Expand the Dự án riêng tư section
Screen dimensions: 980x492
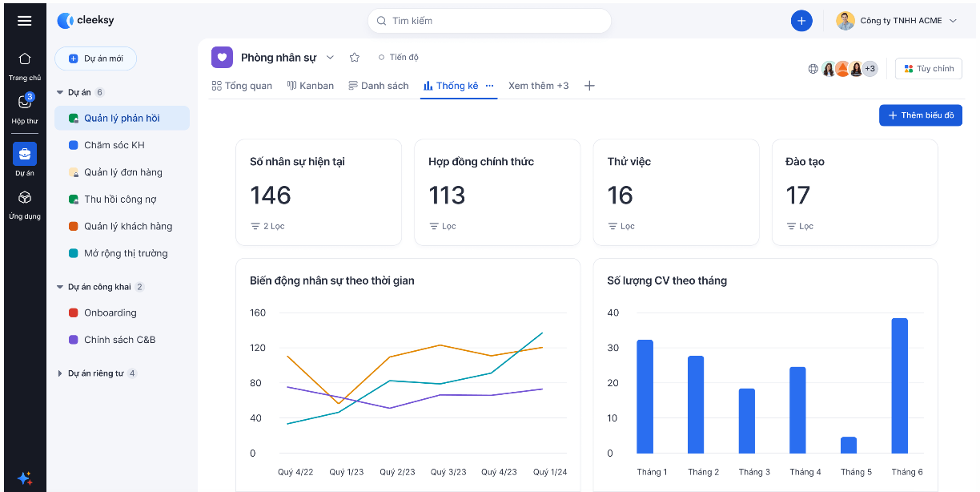pyautogui.click(x=60, y=373)
